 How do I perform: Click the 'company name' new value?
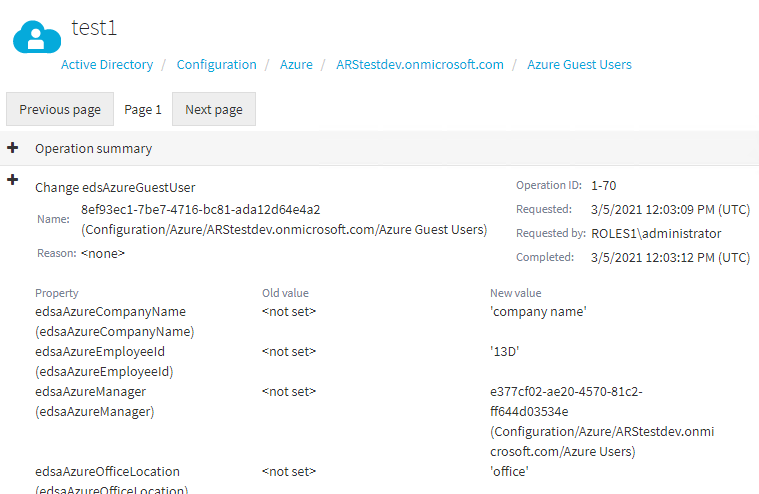pyautogui.click(x=538, y=312)
